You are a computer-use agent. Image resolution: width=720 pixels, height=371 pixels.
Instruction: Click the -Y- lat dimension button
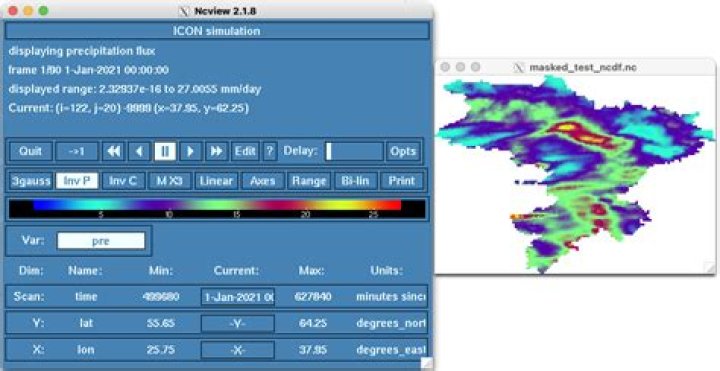pyautogui.click(x=237, y=323)
